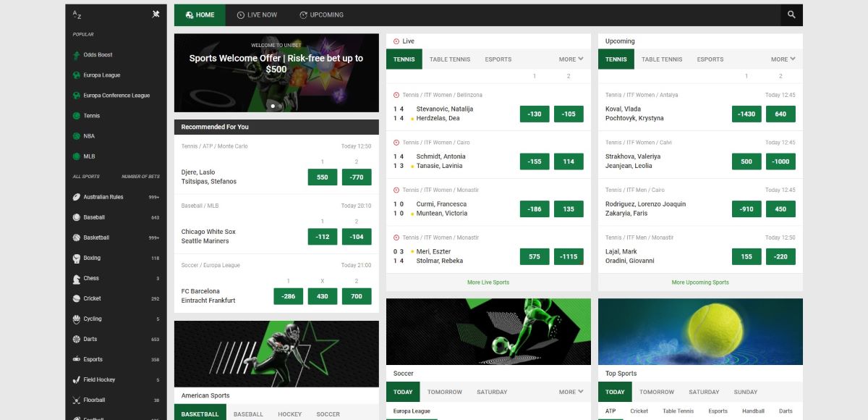Open Chess knight icon
Screen dimensions: 868x420
pos(77,278)
